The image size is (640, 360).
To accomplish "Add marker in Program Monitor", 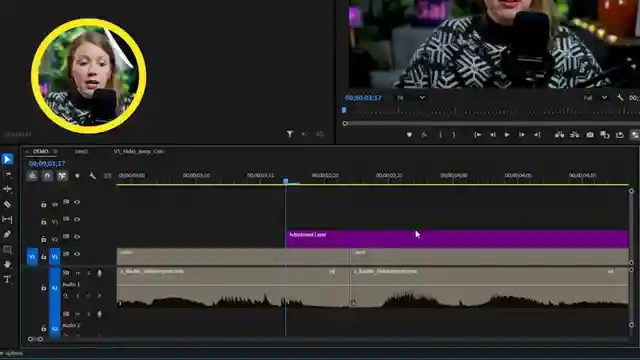I will click(409, 135).
